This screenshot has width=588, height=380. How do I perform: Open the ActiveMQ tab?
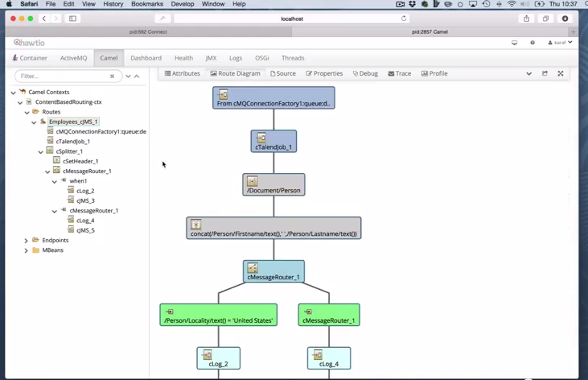tap(73, 58)
